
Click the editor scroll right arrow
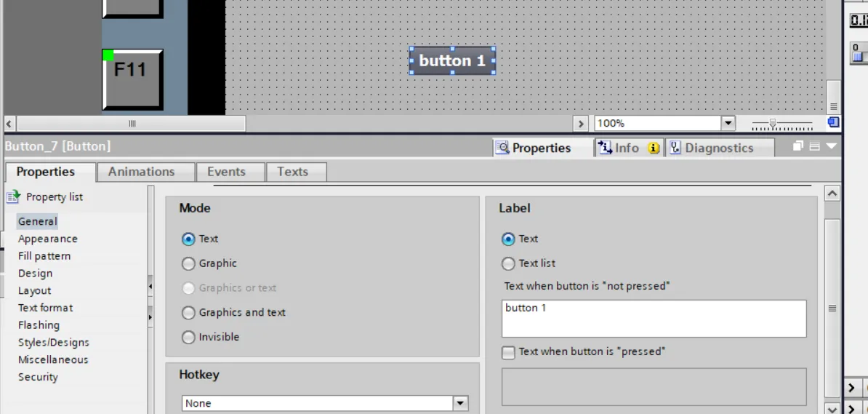581,123
